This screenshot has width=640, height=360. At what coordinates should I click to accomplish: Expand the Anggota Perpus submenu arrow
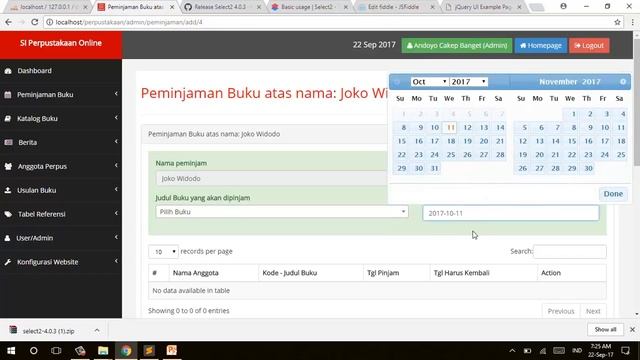[x=116, y=166]
